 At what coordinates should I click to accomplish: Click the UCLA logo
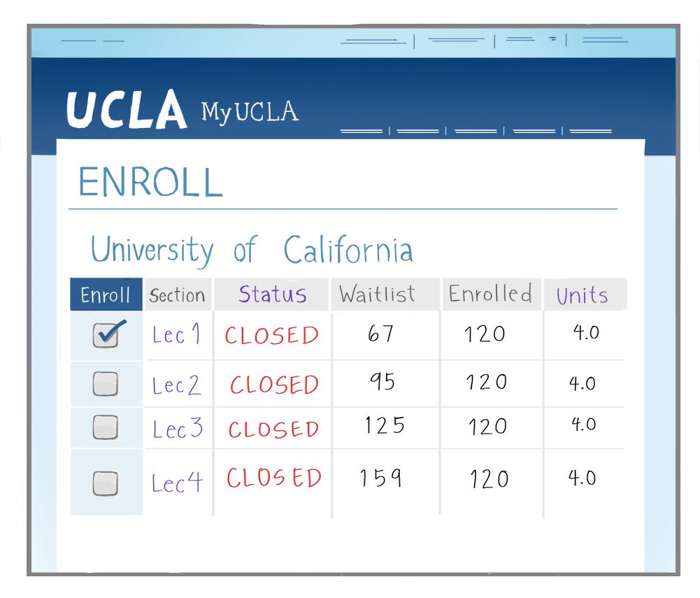click(x=127, y=110)
